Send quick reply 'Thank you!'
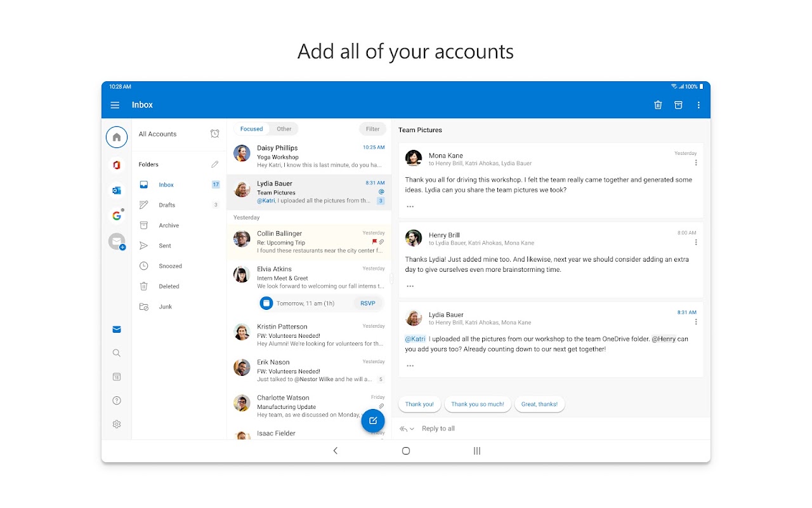 pyautogui.click(x=419, y=404)
